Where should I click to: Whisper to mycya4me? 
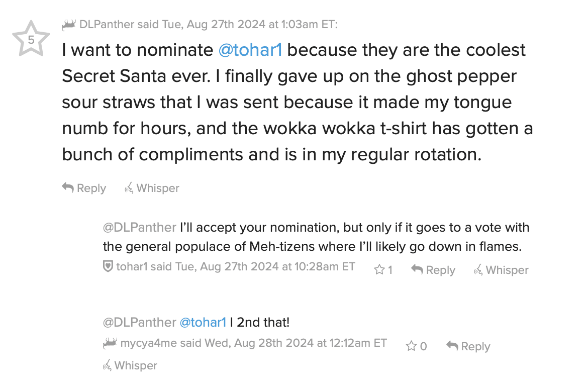[130, 365]
